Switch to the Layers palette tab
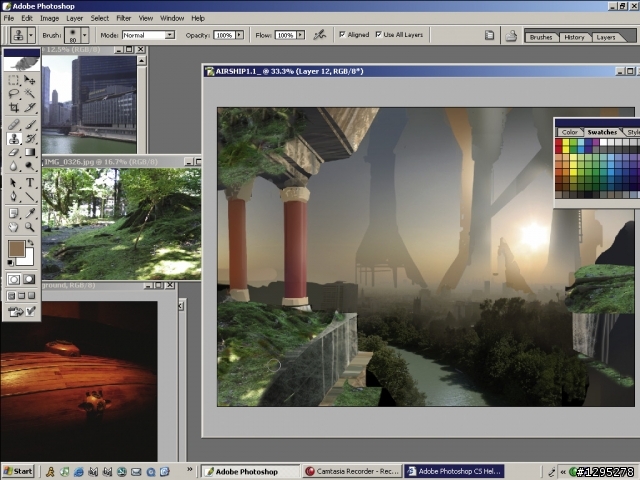Screen dimensions: 640x480 [x=606, y=37]
